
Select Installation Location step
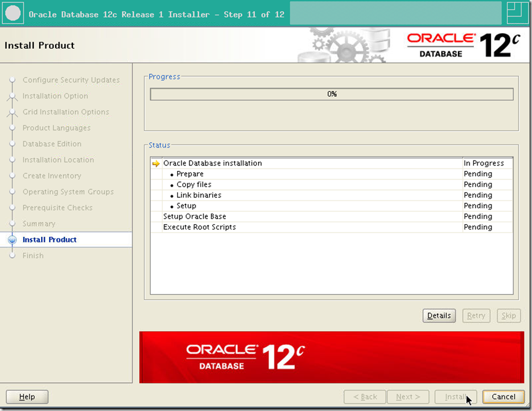pos(58,160)
